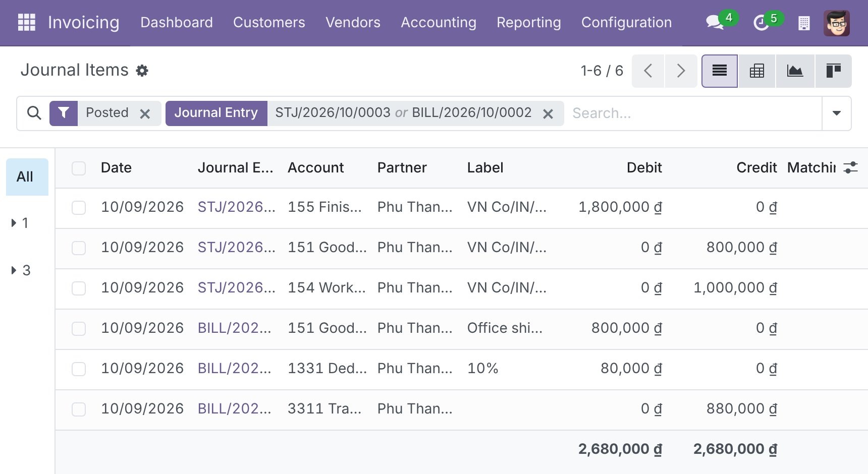Image resolution: width=868 pixels, height=474 pixels.
Task: Switch to list view
Action: pyautogui.click(x=720, y=71)
